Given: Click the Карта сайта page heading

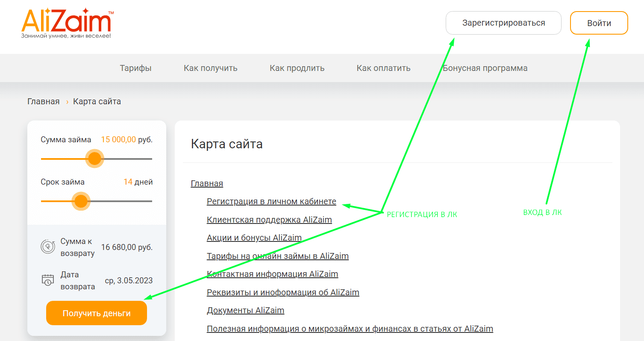Looking at the screenshot, I should [226, 144].
